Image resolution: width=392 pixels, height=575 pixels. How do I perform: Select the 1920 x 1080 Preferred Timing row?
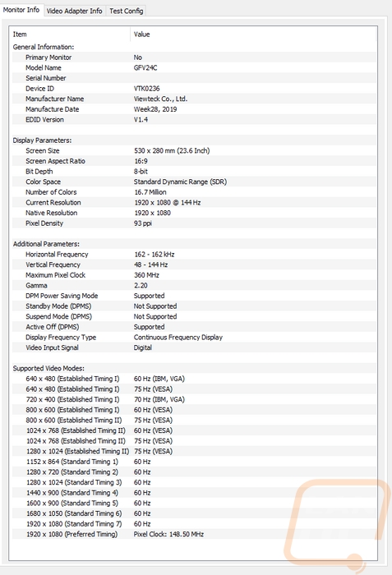tap(194, 534)
